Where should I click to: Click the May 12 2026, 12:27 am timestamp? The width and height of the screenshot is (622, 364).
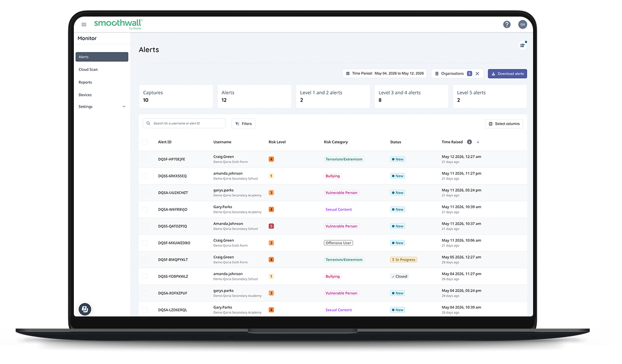coord(461,157)
